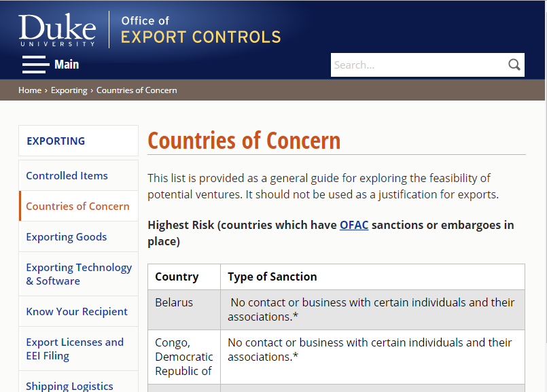Open the EXPORTING sidebar heading

56,141
